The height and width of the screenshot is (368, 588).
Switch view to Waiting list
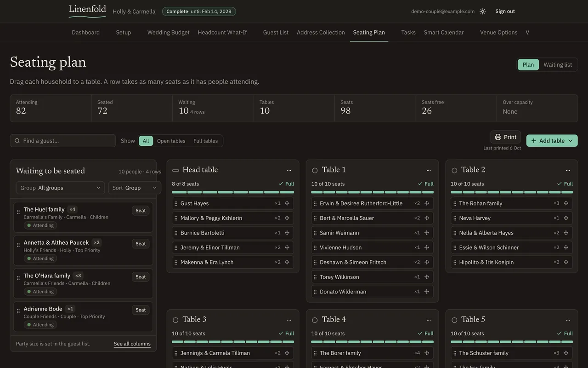click(558, 65)
